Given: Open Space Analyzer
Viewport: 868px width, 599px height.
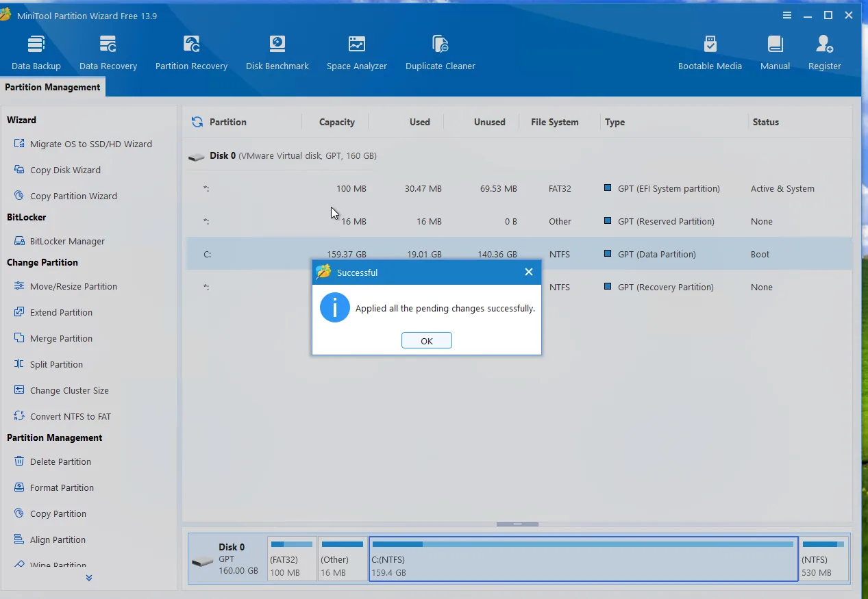Looking at the screenshot, I should click(357, 53).
